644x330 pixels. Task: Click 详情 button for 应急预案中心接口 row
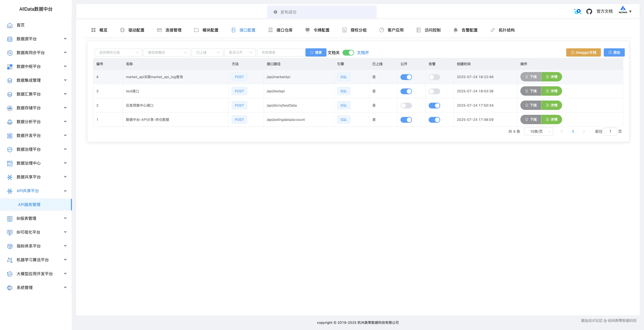coord(552,105)
